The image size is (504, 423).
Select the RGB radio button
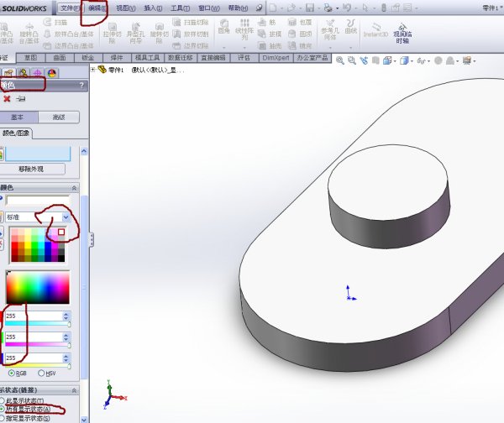tap(12, 373)
